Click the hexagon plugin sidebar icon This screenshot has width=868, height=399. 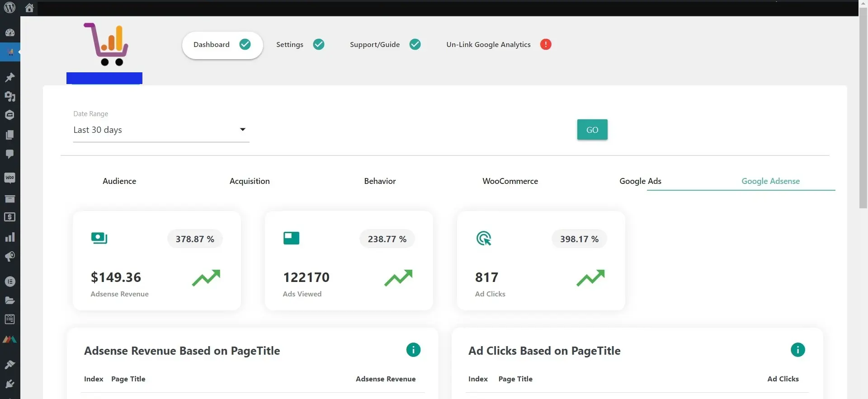pyautogui.click(x=10, y=115)
